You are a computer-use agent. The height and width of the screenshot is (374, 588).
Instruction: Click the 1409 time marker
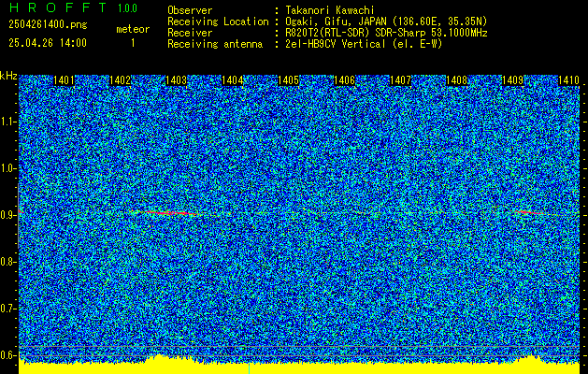(512, 80)
